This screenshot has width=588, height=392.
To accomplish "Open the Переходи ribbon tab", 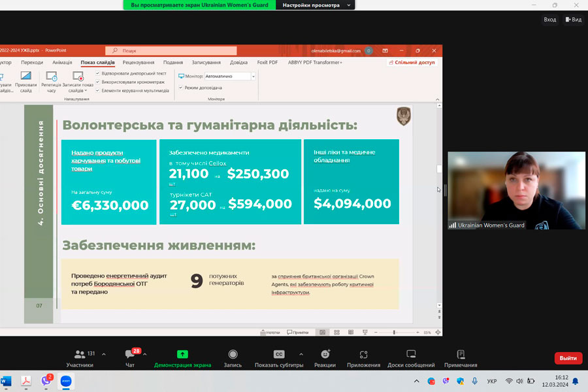I will pos(32,62).
